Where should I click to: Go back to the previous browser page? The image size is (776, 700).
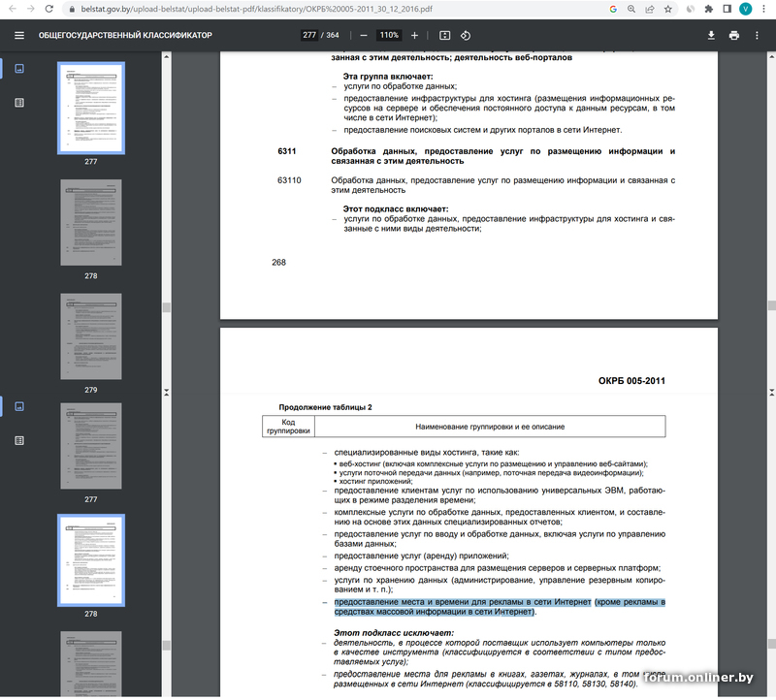click(13, 9)
